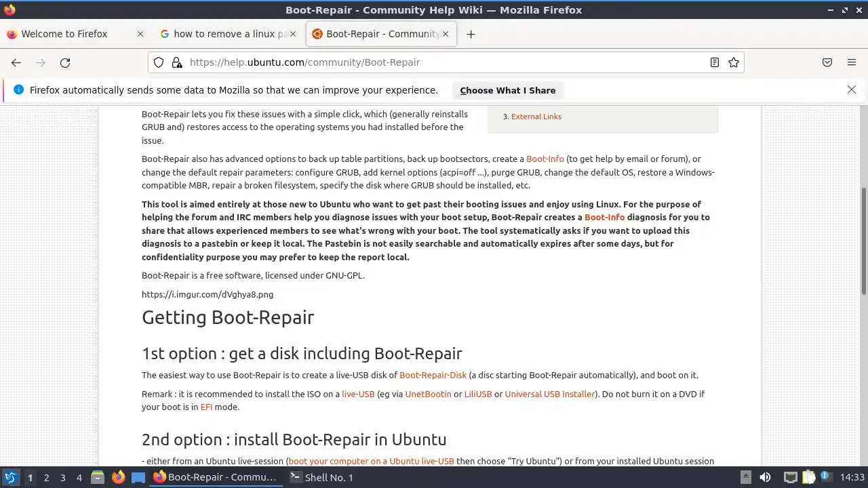Switch to virtual desktop 4
Image resolution: width=868 pixels, height=488 pixels.
click(79, 477)
